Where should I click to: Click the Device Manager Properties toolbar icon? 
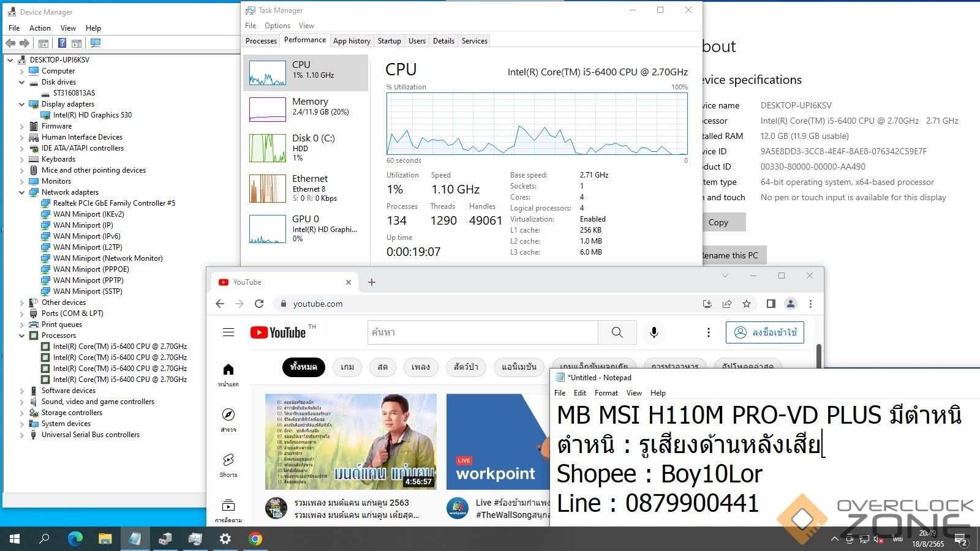point(43,43)
